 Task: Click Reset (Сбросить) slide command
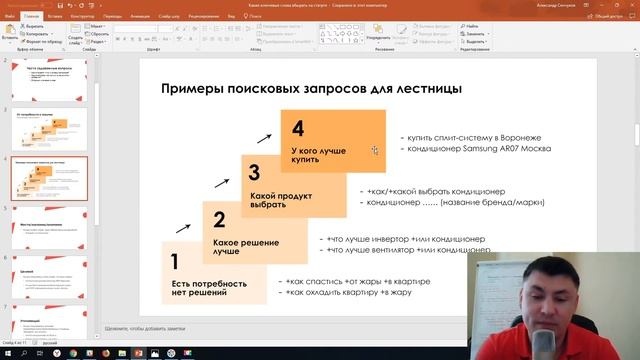[x=97, y=34]
